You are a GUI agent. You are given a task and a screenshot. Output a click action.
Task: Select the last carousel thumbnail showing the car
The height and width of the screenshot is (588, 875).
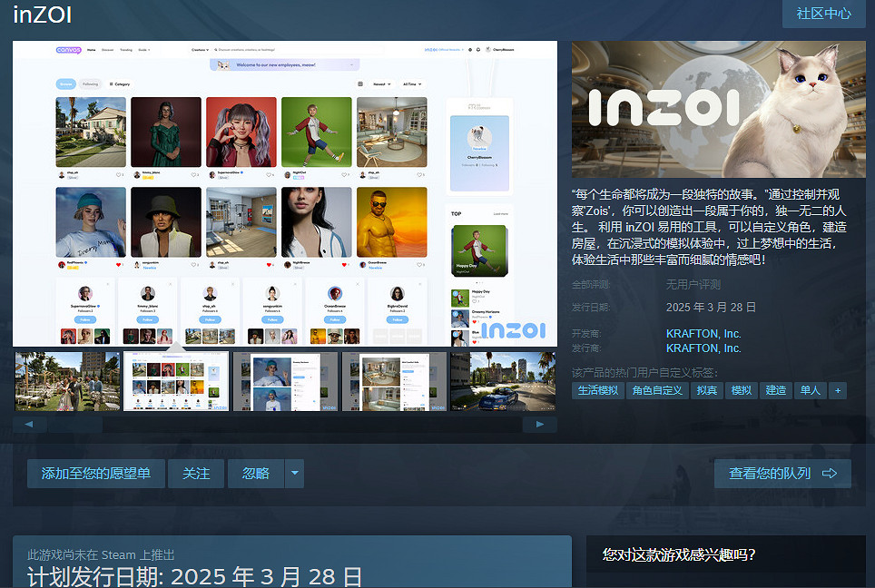click(x=504, y=380)
